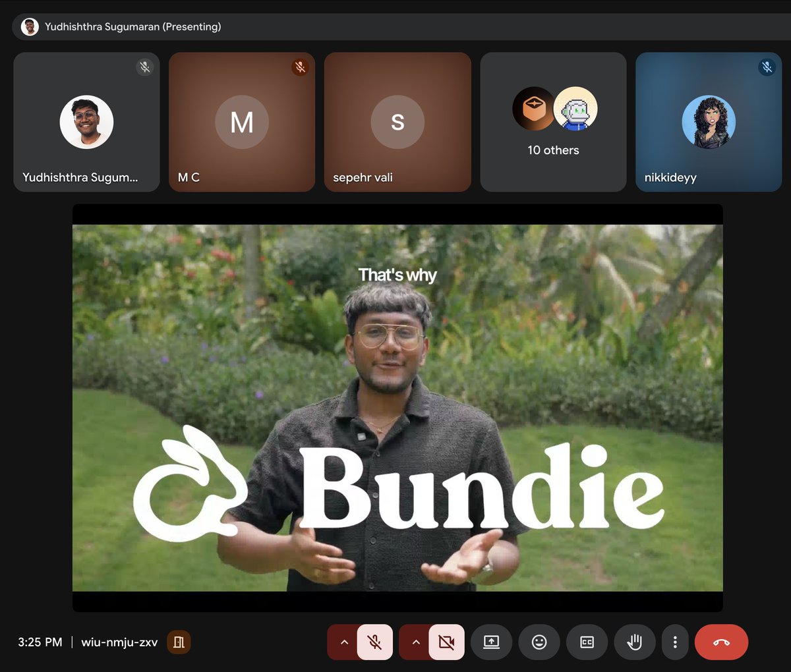
Task: Click the meeting code wiu-nmju-zxv
Action: point(119,642)
